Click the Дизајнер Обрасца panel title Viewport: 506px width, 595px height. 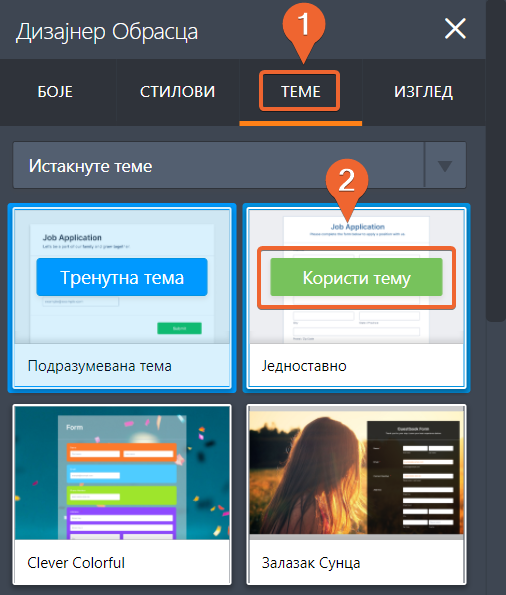(107, 32)
